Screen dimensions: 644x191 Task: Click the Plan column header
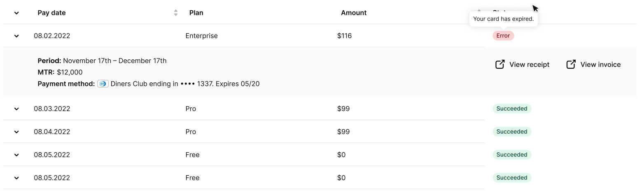pyautogui.click(x=196, y=13)
